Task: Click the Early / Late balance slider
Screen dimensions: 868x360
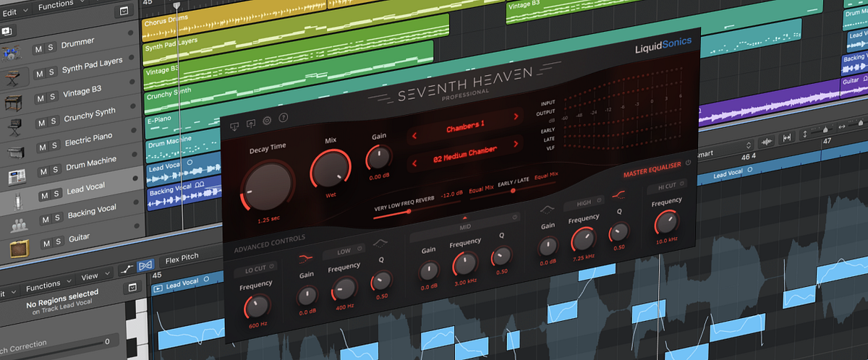Action: point(512,191)
